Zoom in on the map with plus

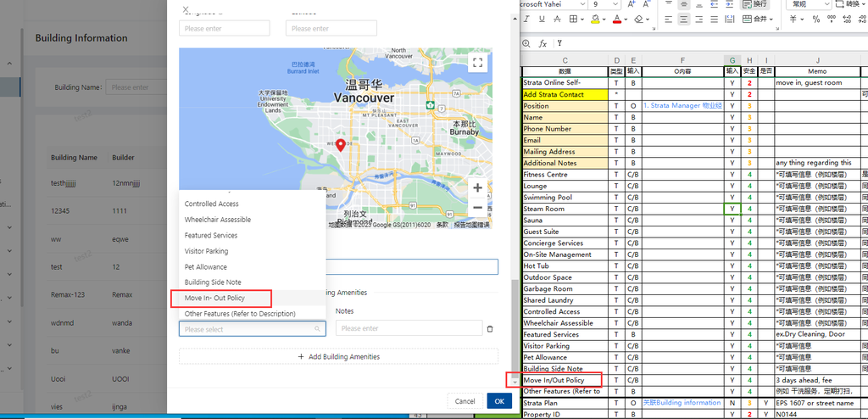tap(478, 187)
